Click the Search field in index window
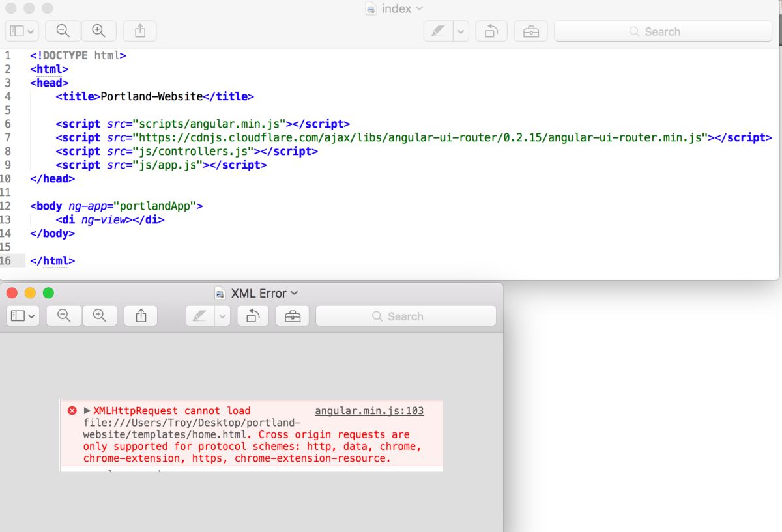 click(x=663, y=31)
